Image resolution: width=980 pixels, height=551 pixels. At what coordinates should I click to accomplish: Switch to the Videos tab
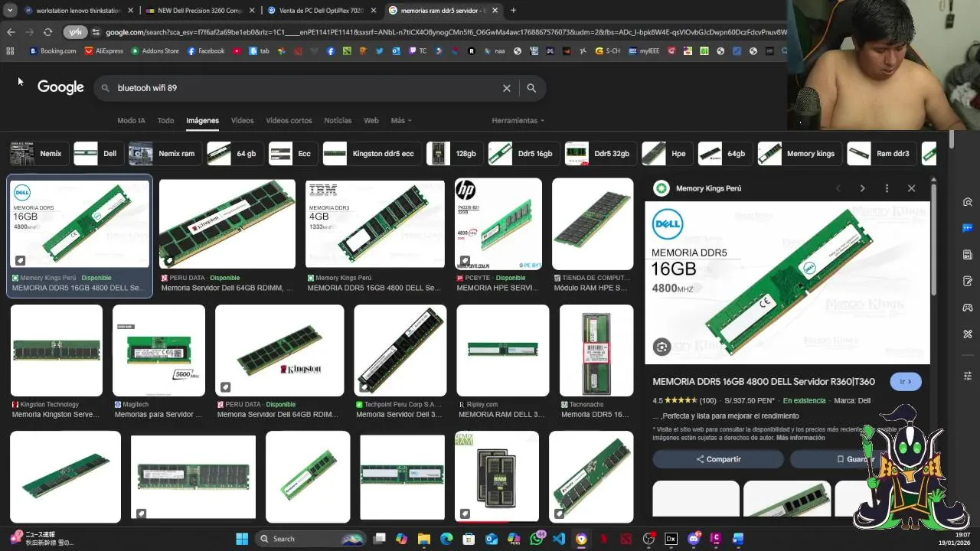coord(242,120)
